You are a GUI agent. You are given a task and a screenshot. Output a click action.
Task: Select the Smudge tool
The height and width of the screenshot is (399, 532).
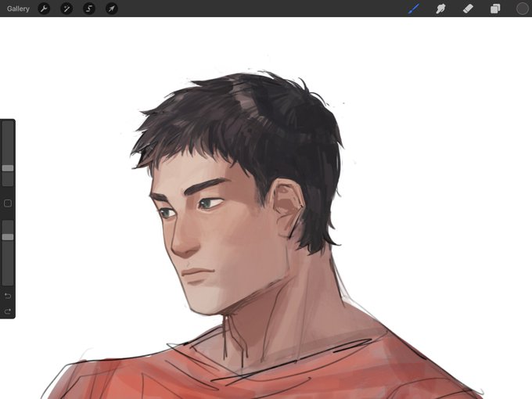click(440, 9)
